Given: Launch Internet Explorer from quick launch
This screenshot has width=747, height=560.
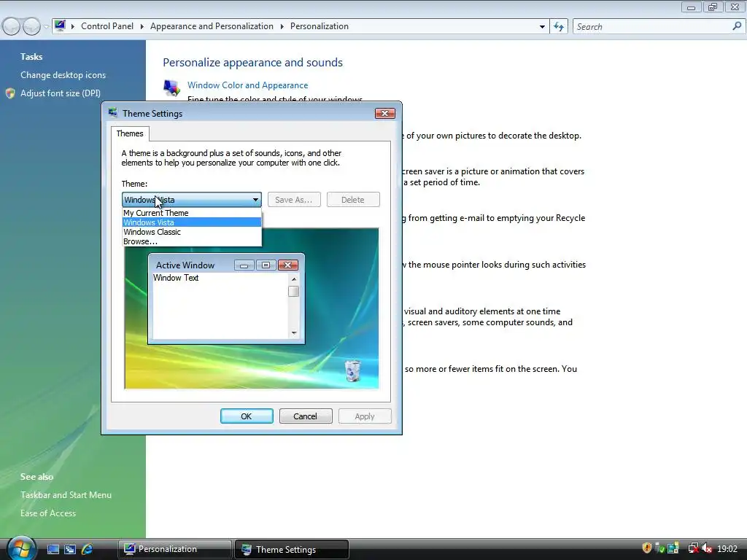Looking at the screenshot, I should (88, 550).
